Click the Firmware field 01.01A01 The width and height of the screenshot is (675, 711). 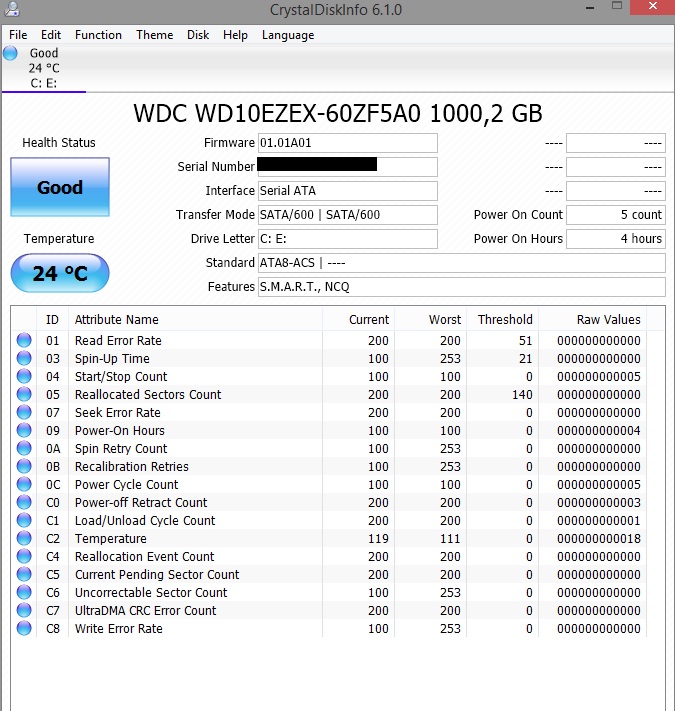click(x=348, y=143)
